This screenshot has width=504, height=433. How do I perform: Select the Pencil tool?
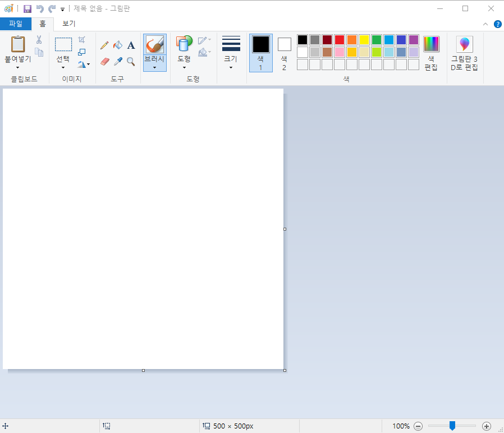pos(104,45)
